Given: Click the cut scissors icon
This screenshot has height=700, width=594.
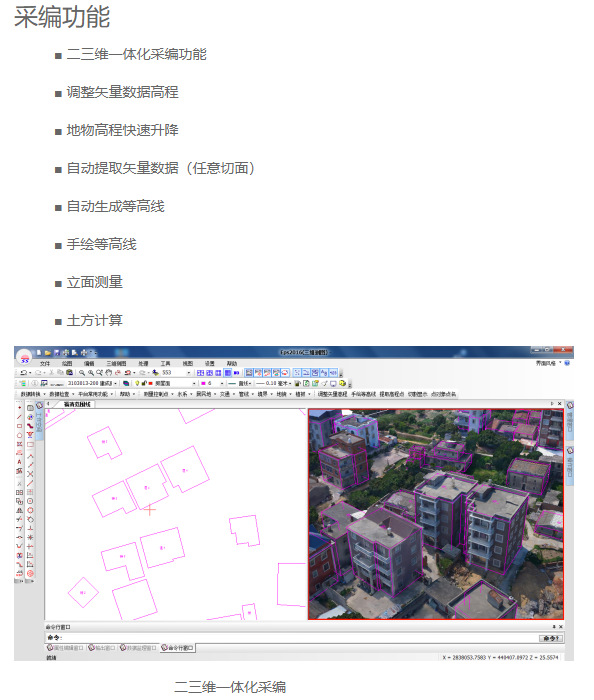Looking at the screenshot, I should pos(52,372).
